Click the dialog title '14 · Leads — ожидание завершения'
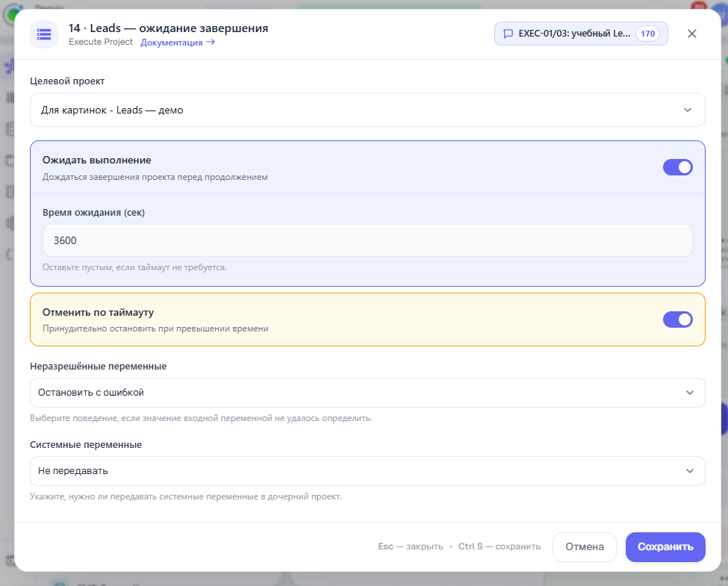Image resolution: width=728 pixels, height=586 pixels. coord(169,28)
